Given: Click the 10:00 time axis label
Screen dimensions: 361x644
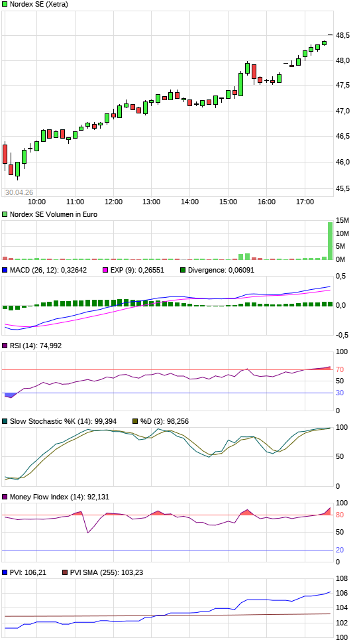Looking at the screenshot, I should [37, 202].
